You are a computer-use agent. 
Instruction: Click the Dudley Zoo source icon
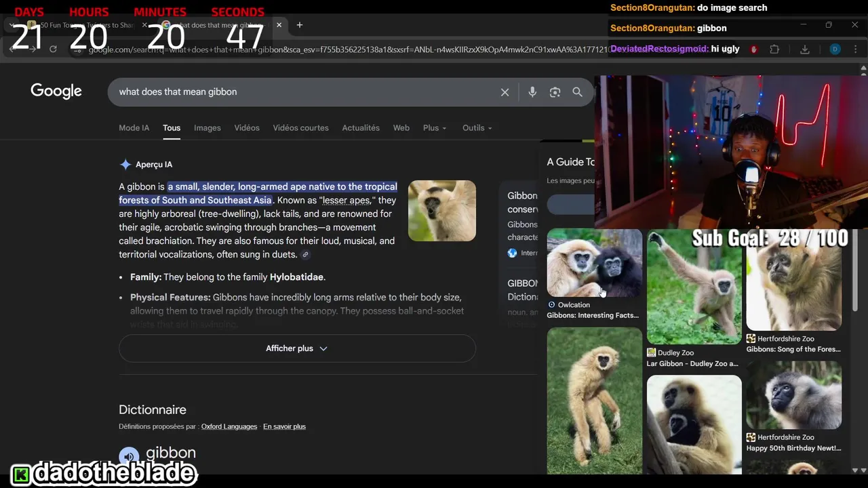(651, 352)
